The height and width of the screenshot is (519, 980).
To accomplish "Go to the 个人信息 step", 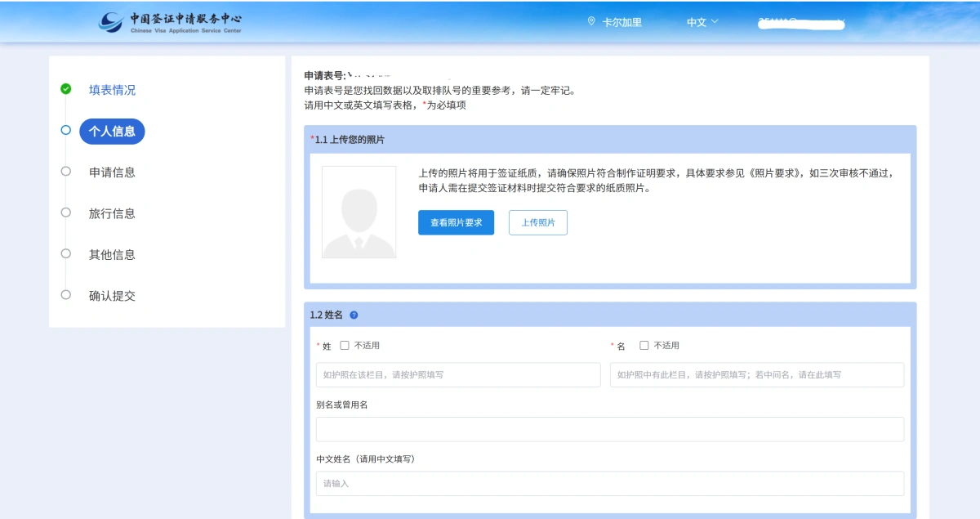I will [112, 131].
